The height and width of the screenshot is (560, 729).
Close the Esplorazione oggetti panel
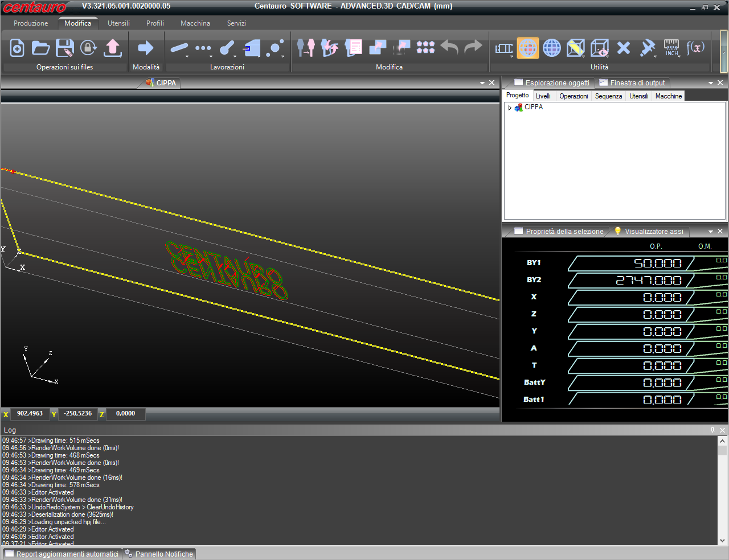click(720, 83)
